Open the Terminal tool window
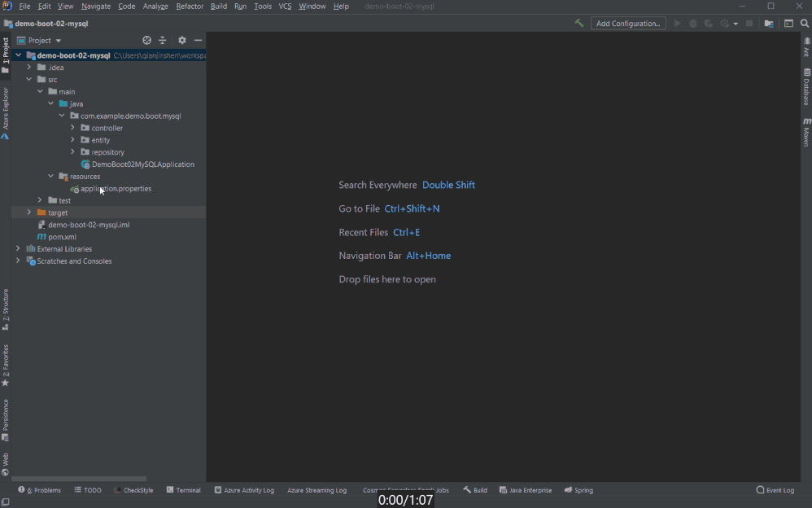The width and height of the screenshot is (812, 508). pyautogui.click(x=183, y=490)
